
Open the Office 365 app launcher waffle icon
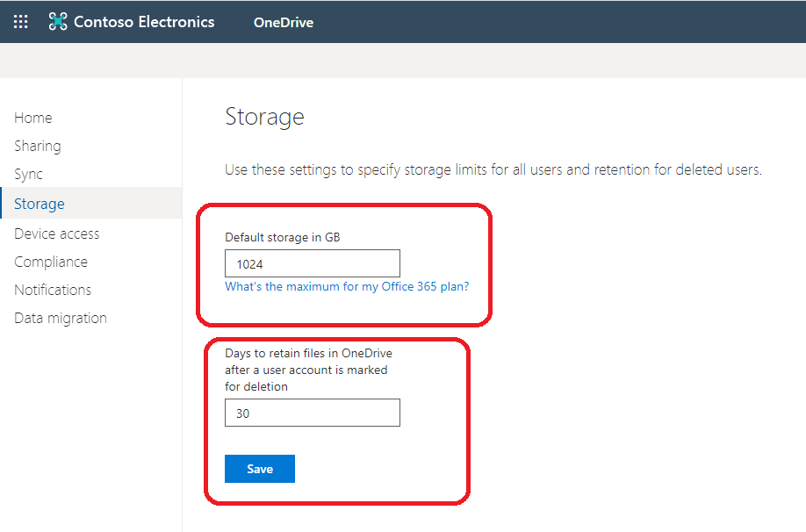[x=19, y=21]
